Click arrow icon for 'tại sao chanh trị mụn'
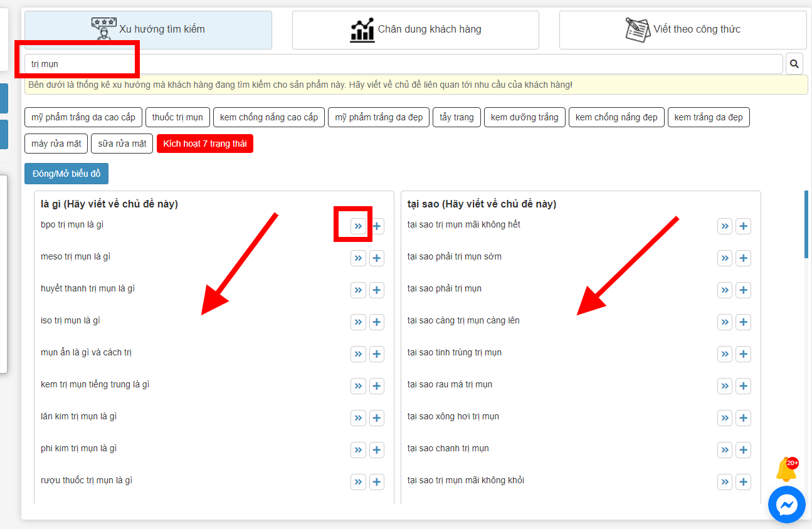Viewport: 812px width, 529px height. point(725,450)
